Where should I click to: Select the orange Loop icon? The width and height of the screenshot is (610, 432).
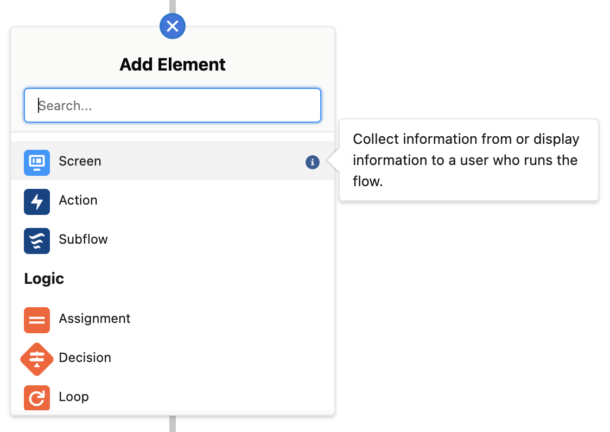[37, 398]
